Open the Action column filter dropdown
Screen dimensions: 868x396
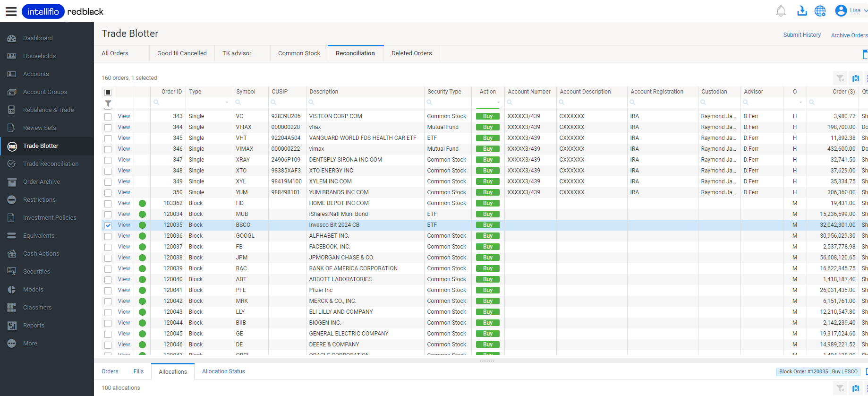pos(498,103)
